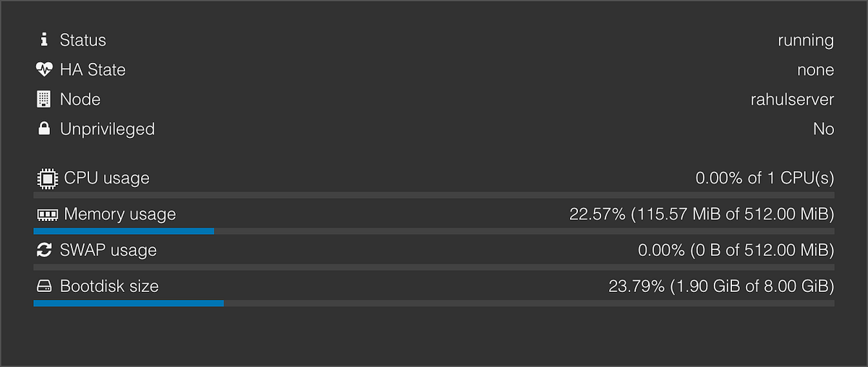Click the Memory usage progress bar
The width and height of the screenshot is (868, 367).
pyautogui.click(x=434, y=231)
